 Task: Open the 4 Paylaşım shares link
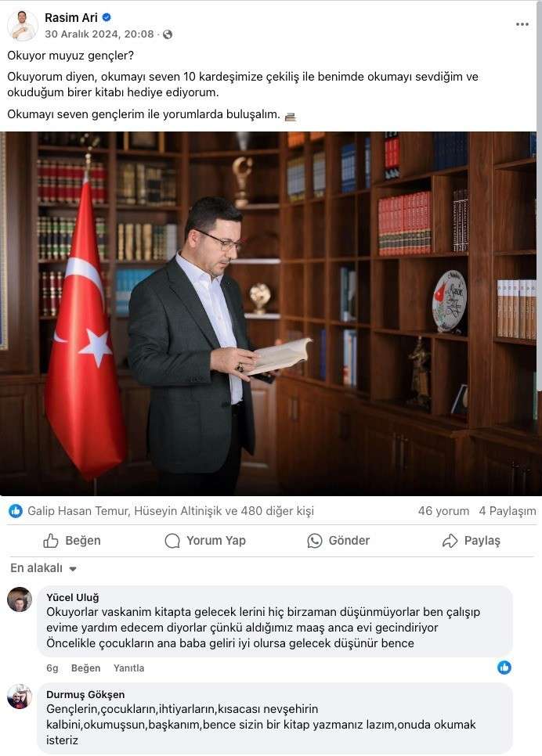[508, 511]
